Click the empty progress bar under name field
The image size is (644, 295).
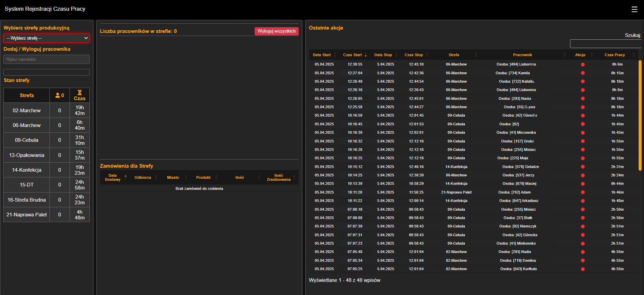point(47,72)
